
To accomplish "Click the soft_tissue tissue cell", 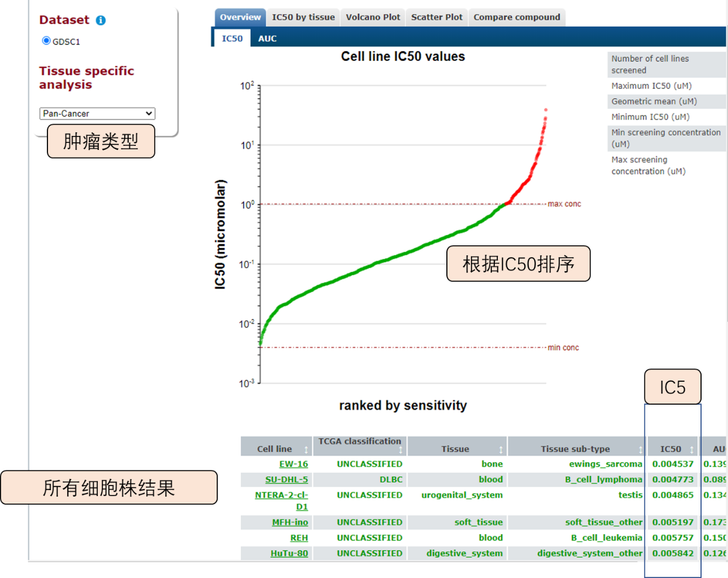I will coord(479,522).
